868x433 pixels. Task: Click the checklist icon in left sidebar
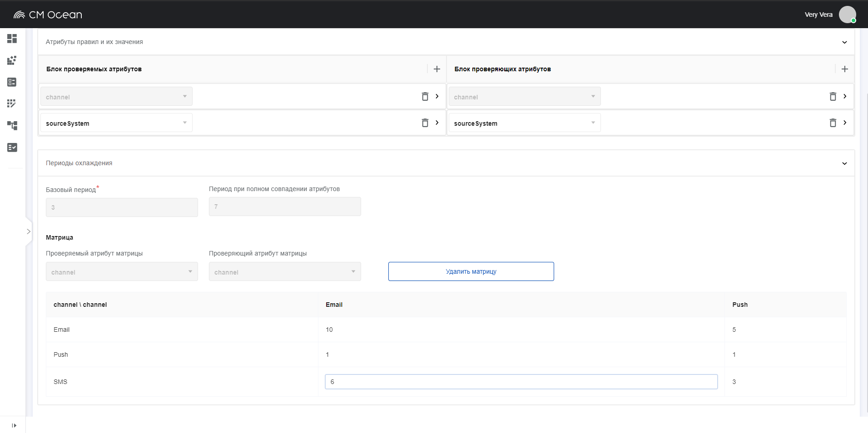12,148
